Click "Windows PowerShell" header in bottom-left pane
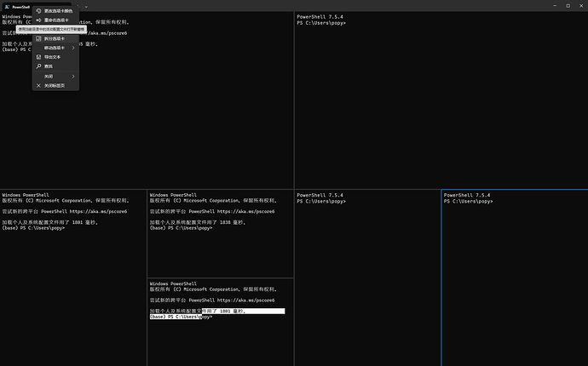This screenshot has width=588, height=366. tap(26, 195)
